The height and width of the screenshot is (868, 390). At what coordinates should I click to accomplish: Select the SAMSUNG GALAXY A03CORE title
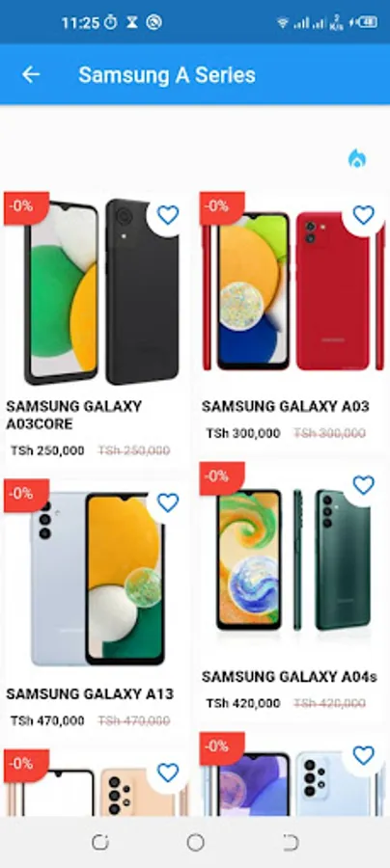[73, 415]
